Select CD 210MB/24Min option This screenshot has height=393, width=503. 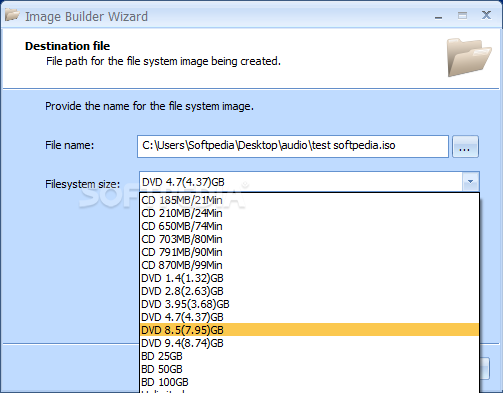point(309,213)
